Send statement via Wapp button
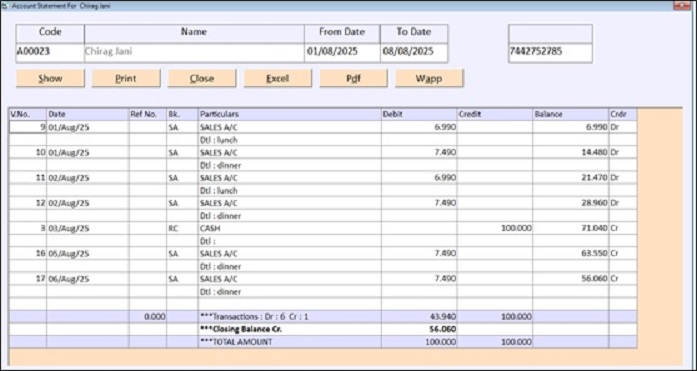This screenshot has width=697, height=371. pyautogui.click(x=429, y=78)
